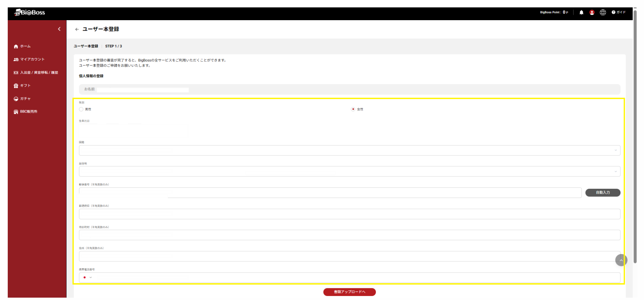Select the 男性 radio button
This screenshot has width=644, height=300.
(81, 109)
